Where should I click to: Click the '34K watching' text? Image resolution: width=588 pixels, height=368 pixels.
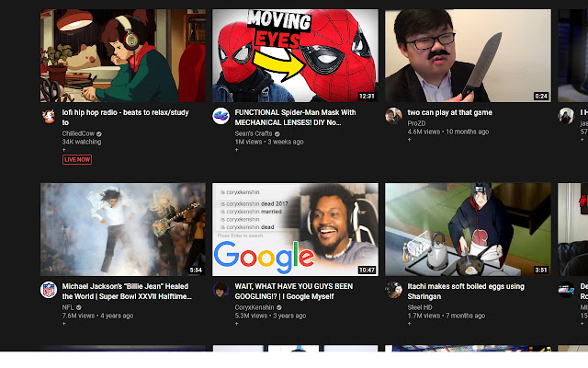[x=82, y=142]
